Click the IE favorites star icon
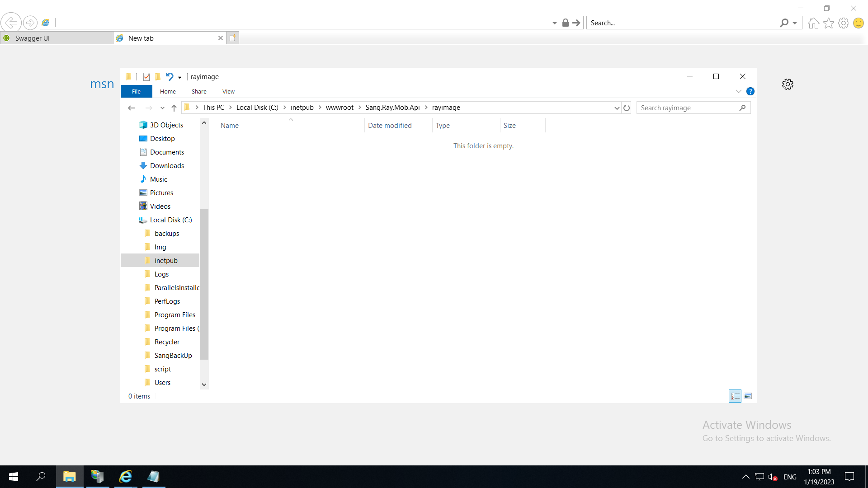Viewport: 868px width, 488px height. tap(828, 23)
